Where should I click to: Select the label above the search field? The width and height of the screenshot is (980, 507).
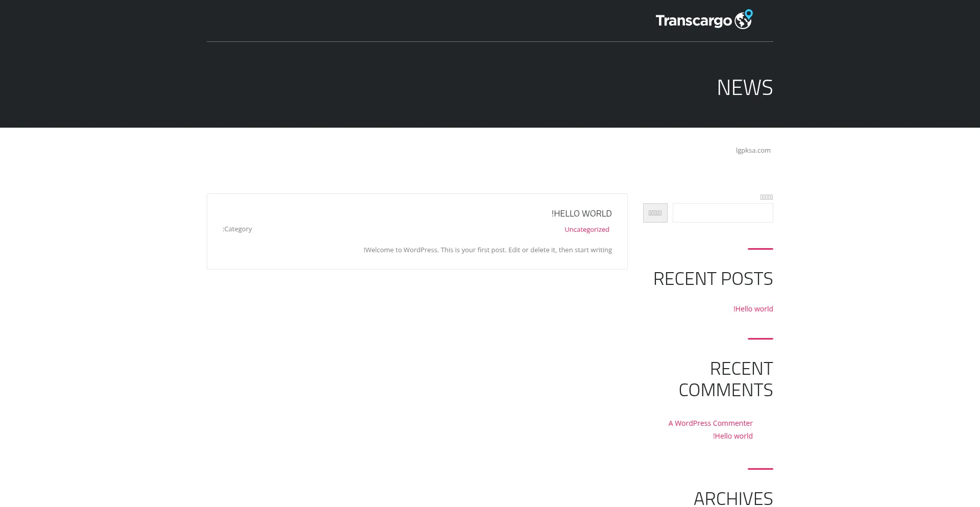click(x=766, y=197)
